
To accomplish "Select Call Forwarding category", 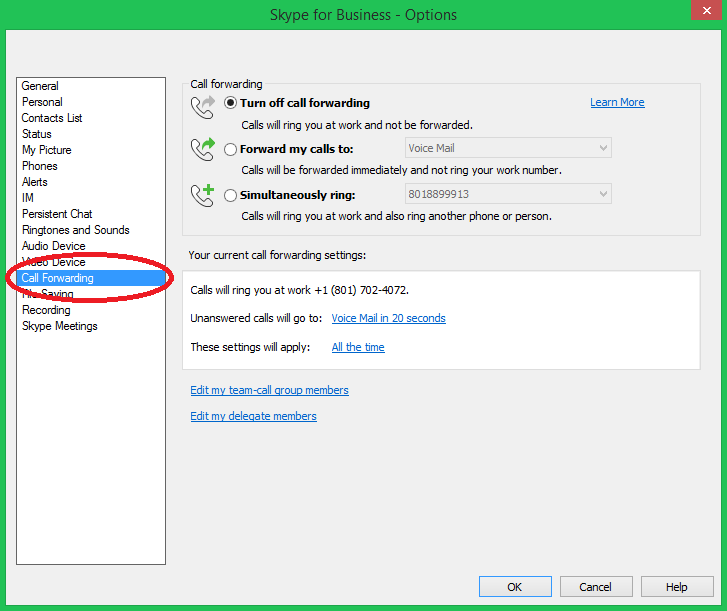I will click(91, 278).
